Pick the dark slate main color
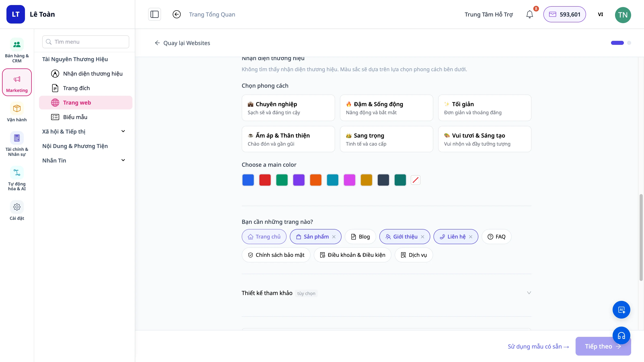Viewport: 644px width, 362px height. (383, 180)
